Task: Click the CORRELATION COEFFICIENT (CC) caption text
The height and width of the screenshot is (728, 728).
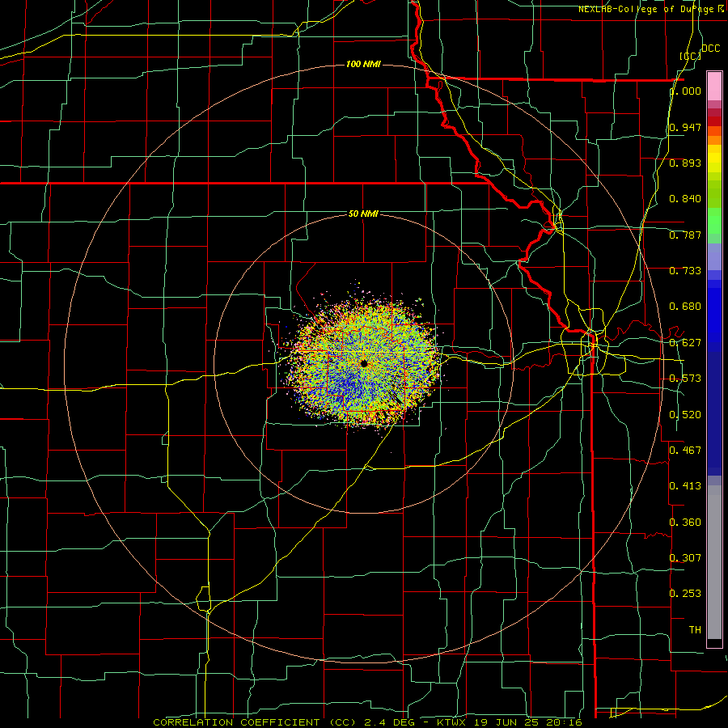Action: (255, 722)
